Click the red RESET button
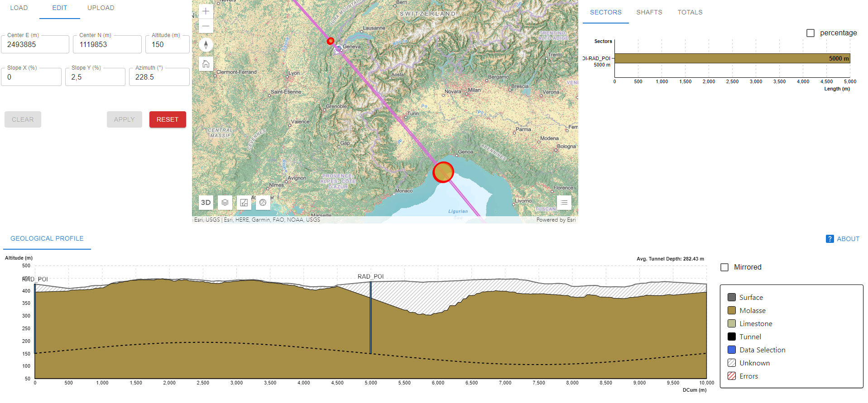 (x=168, y=119)
